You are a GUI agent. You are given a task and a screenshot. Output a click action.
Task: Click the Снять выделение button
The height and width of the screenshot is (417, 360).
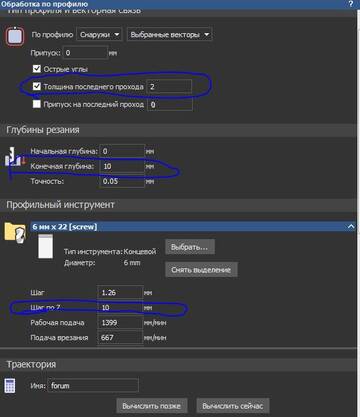click(201, 270)
